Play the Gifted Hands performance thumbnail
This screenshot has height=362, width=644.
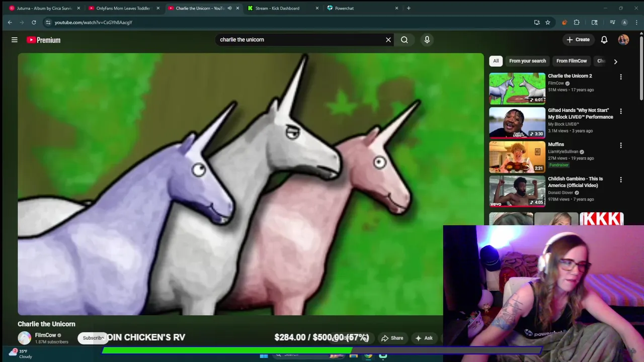tap(517, 123)
